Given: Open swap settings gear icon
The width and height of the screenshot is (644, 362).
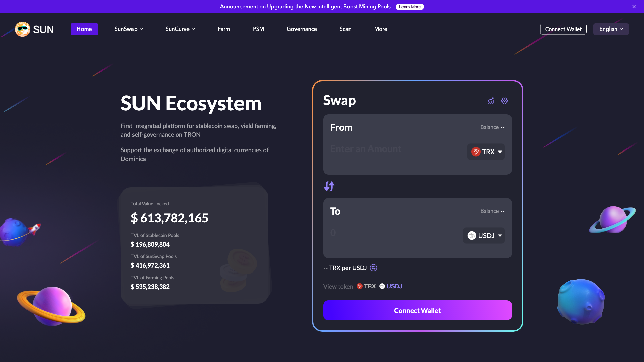Looking at the screenshot, I should click(x=504, y=101).
